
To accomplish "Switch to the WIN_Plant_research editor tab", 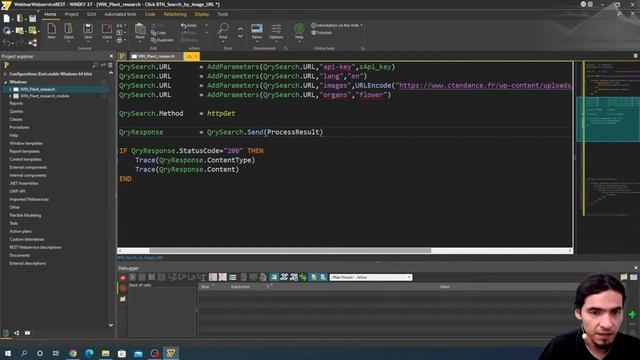I will click(x=156, y=56).
